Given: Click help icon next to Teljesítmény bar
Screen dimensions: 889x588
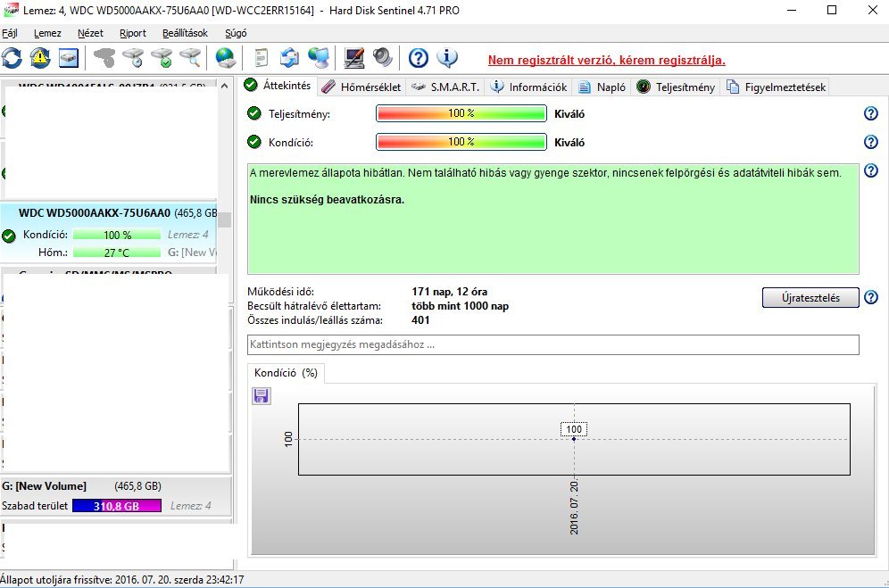Looking at the screenshot, I should tap(871, 113).
